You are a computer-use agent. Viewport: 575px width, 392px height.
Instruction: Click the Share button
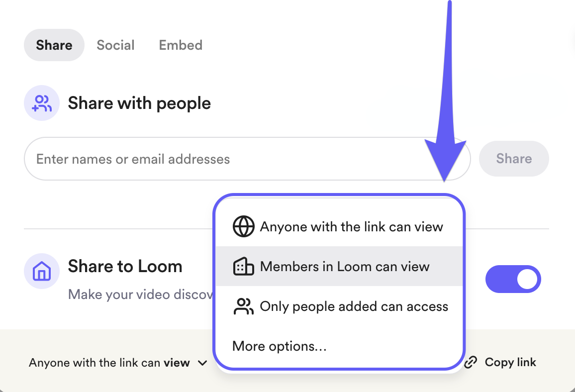tap(514, 159)
